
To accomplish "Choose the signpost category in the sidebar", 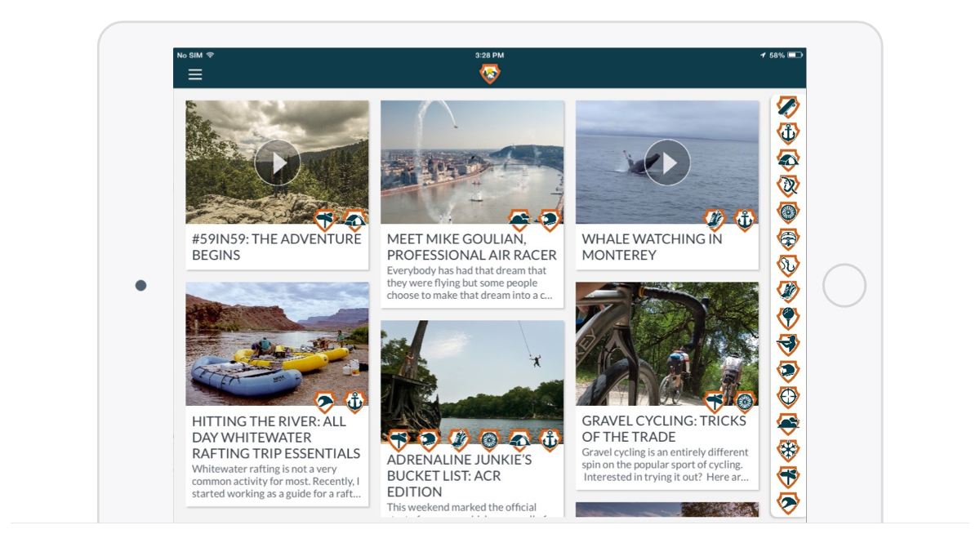I will click(x=788, y=476).
